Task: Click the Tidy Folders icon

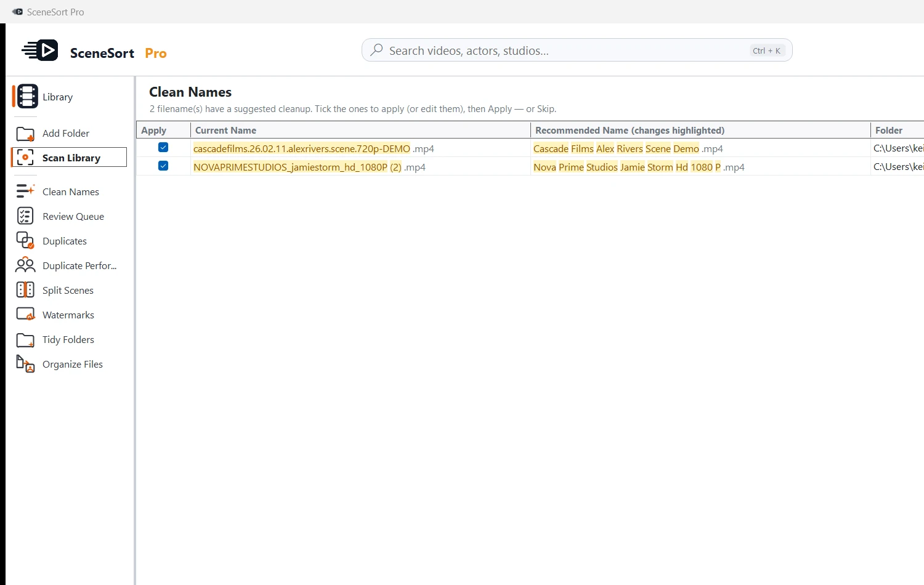Action: [25, 340]
